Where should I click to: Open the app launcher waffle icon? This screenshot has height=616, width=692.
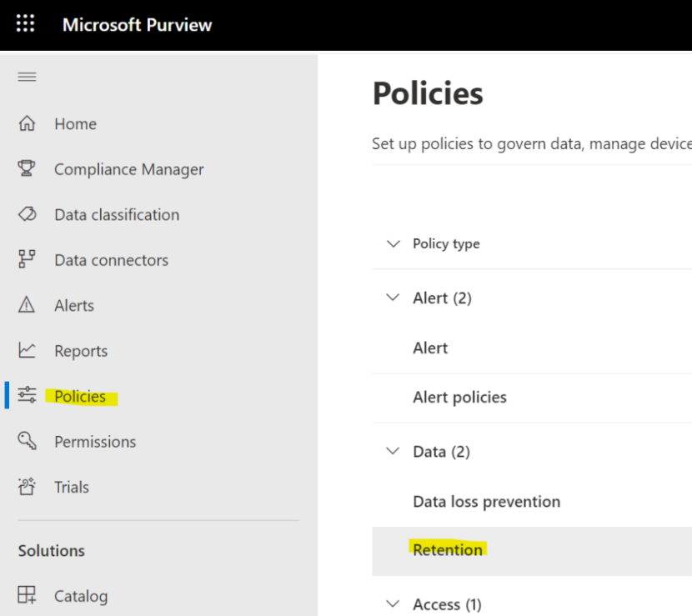point(25,23)
